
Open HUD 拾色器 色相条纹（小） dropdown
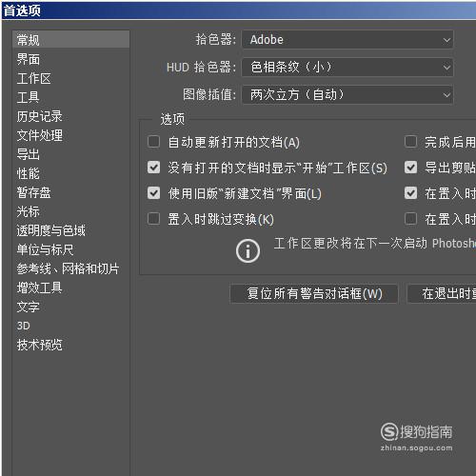[347, 68]
